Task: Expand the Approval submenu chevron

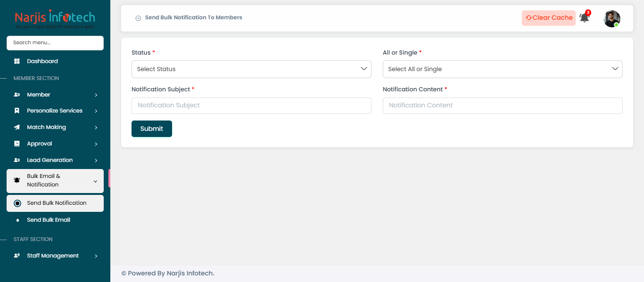Action: point(96,144)
